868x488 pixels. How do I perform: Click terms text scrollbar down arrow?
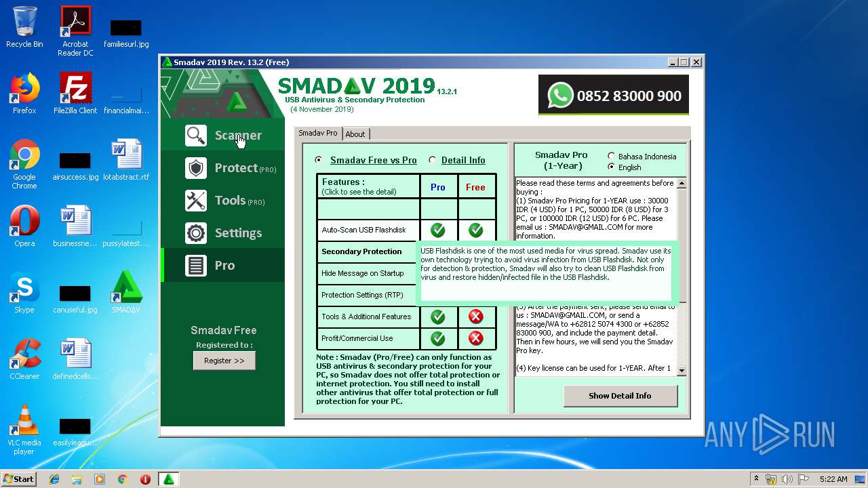(682, 371)
